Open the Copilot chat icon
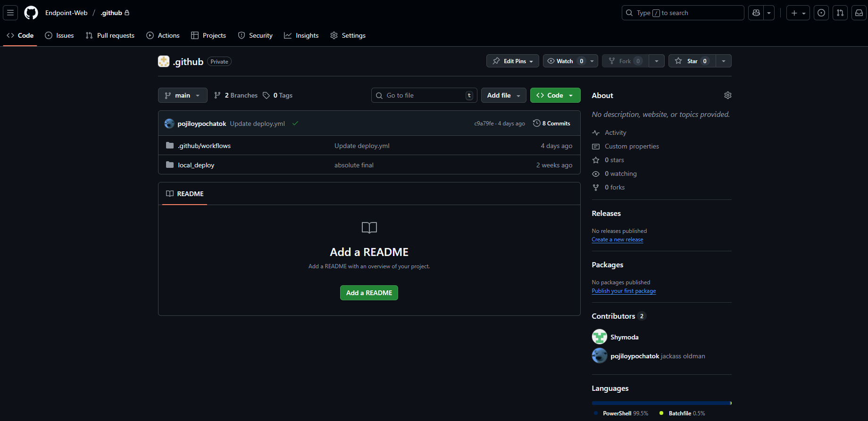Image resolution: width=868 pixels, height=421 pixels. 756,13
